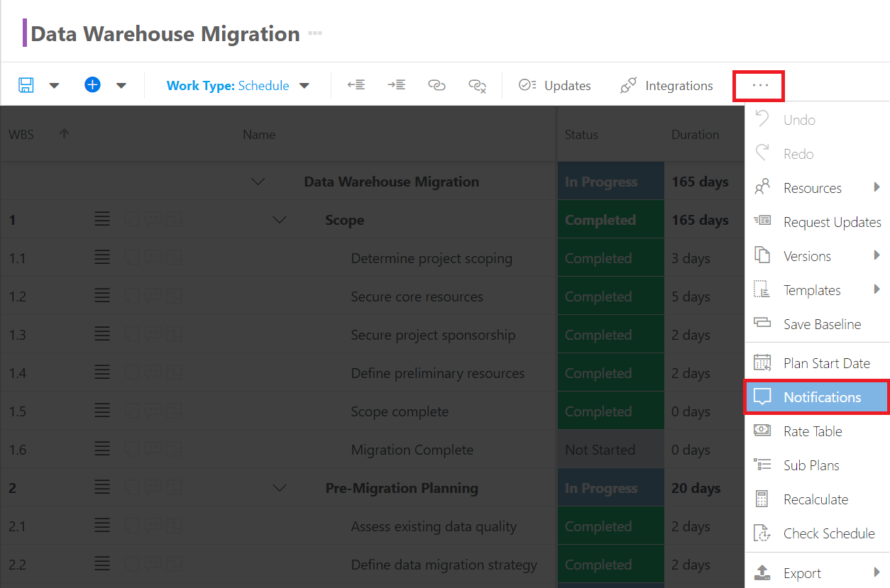Click the Resources submenu arrow

tap(877, 187)
